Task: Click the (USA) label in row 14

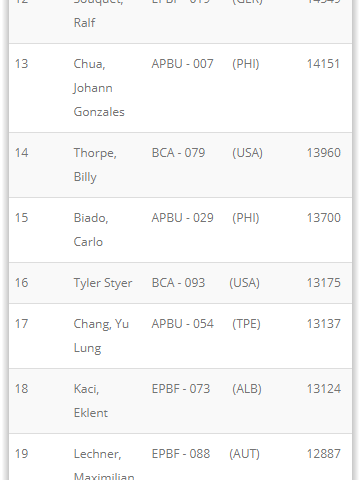Action: click(247, 153)
